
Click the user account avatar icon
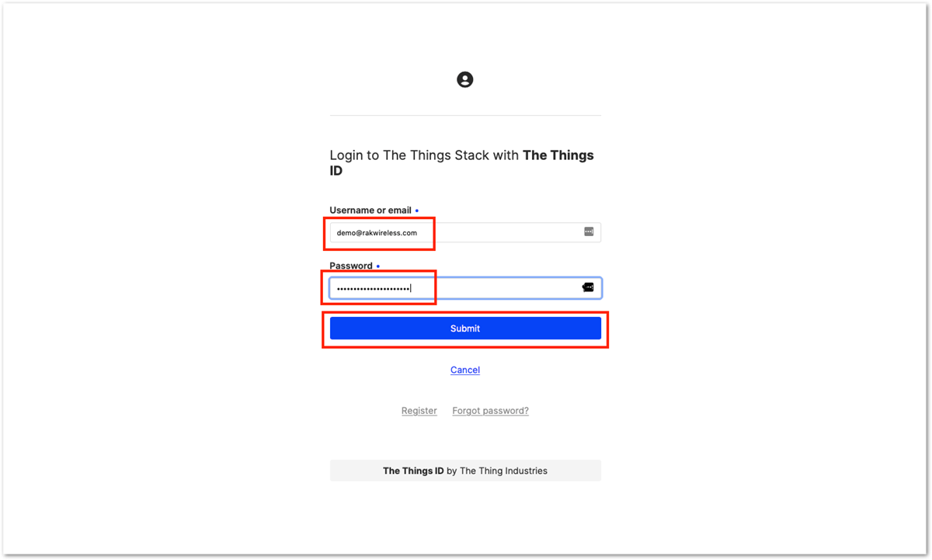(x=464, y=79)
